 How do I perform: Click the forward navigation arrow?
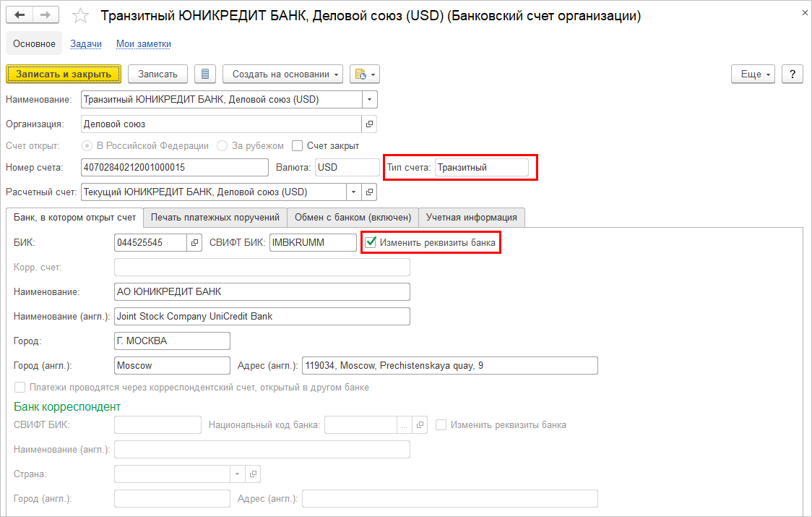point(46,15)
